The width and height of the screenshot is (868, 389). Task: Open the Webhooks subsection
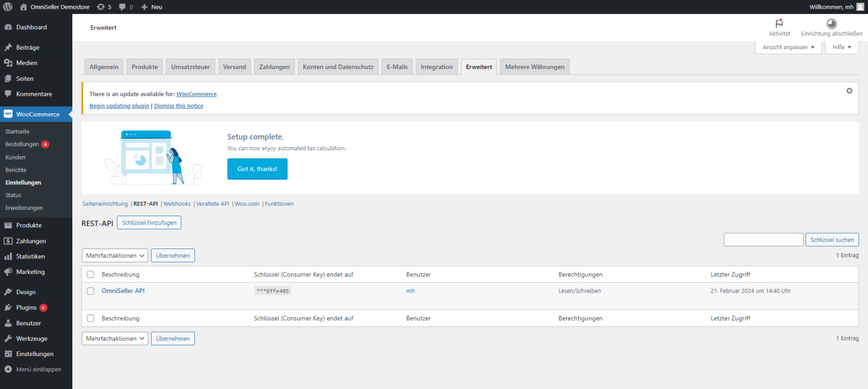tap(177, 204)
